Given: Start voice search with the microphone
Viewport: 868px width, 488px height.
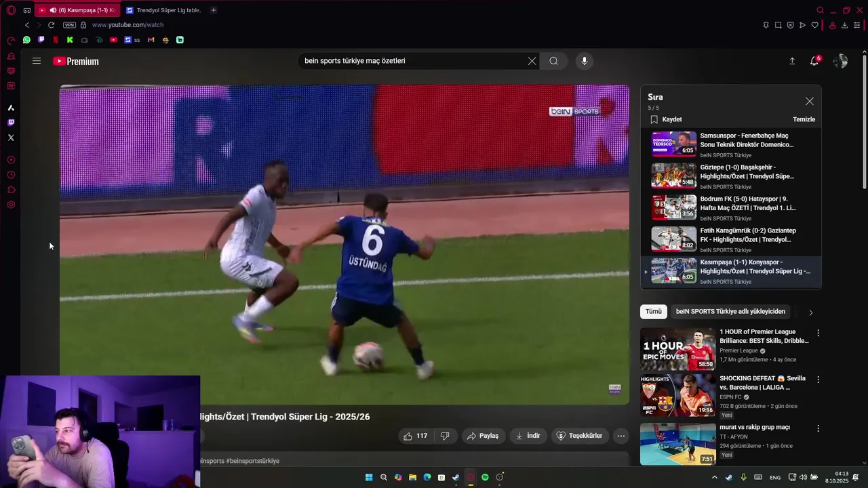Looking at the screenshot, I should coord(585,61).
